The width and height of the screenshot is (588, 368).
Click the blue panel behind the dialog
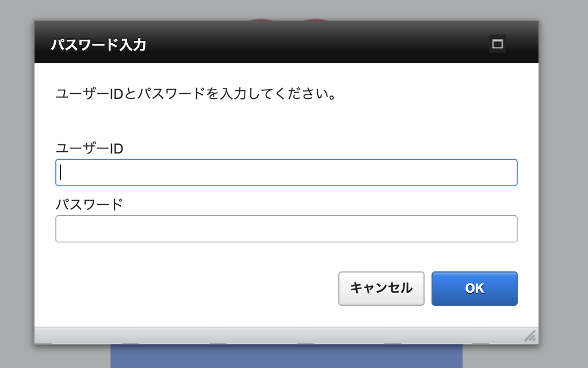[286, 356]
